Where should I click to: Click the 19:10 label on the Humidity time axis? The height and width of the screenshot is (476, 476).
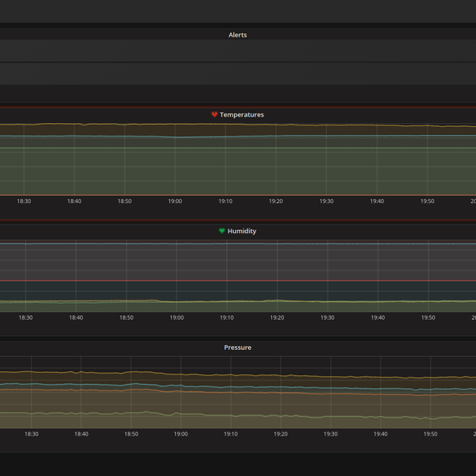click(x=226, y=317)
